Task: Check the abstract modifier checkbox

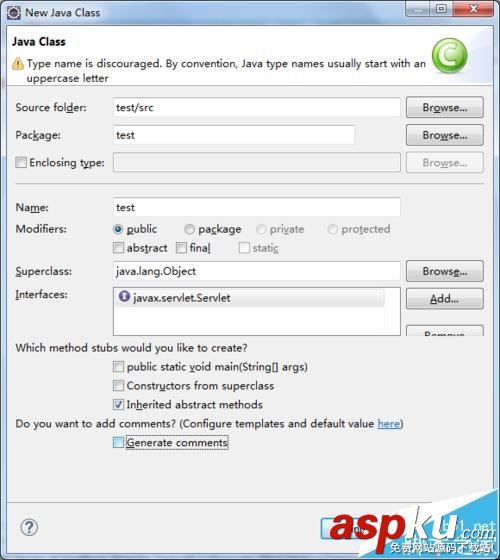Action: click(118, 248)
